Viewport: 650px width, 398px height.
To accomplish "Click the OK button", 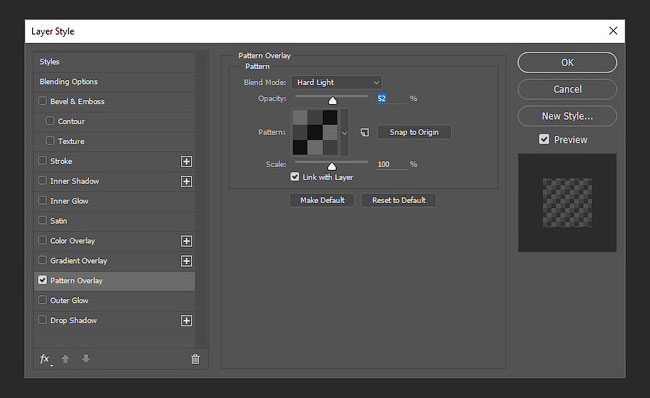I will [567, 63].
